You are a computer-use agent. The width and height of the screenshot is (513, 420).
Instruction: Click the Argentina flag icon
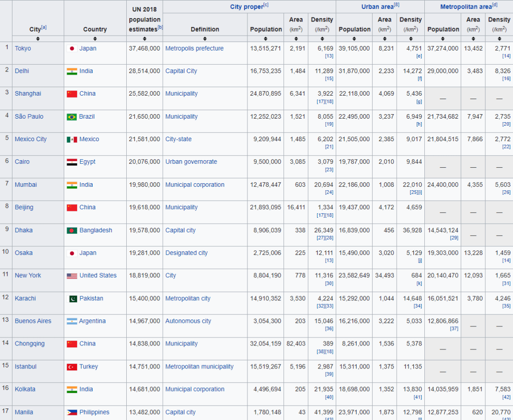(72, 321)
